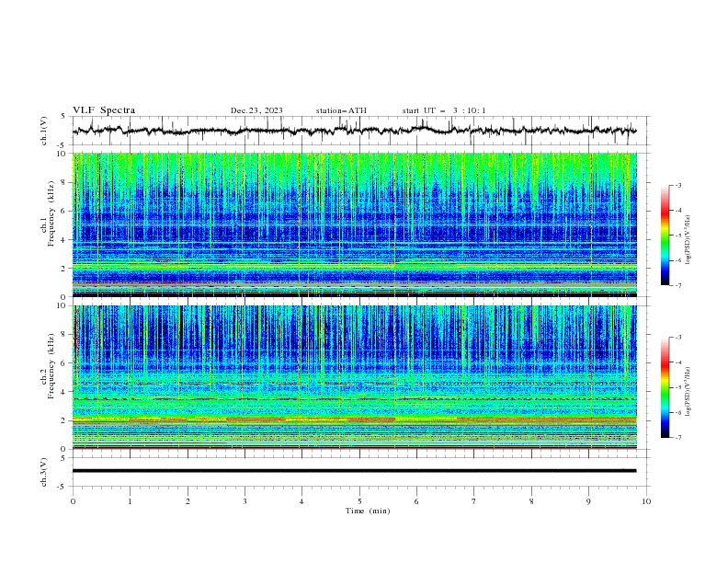Click time axis tick label "5"
Viewport: 728px width, 563px height.
pyautogui.click(x=359, y=501)
